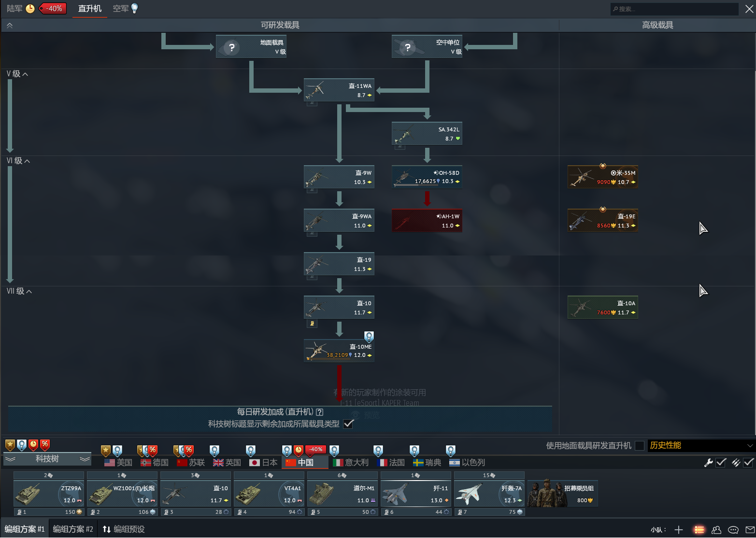Select the 直-10ME research card
This screenshot has width=756, height=538.
[339, 351]
